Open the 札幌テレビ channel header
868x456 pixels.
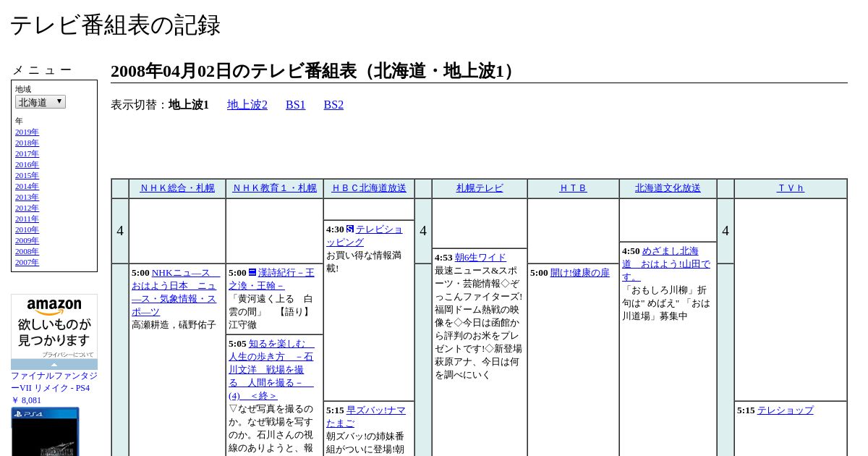[x=480, y=188]
